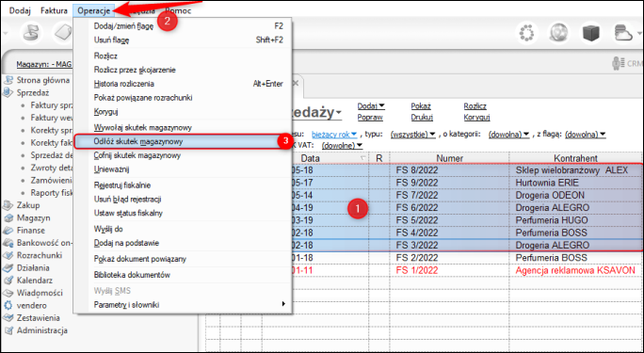Click the Finanse module icon
Image resolution: width=644 pixels, height=353 pixels.
[x=8, y=231]
